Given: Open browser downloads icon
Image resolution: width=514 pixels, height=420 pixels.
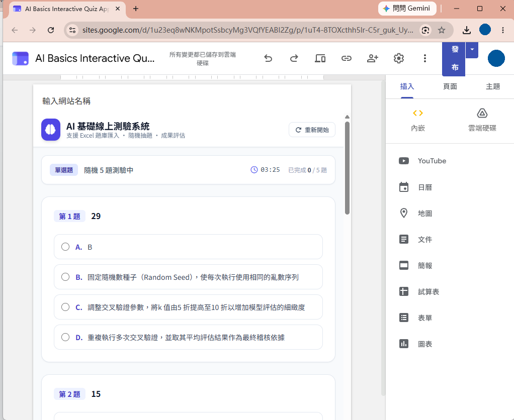Looking at the screenshot, I should pos(466,30).
